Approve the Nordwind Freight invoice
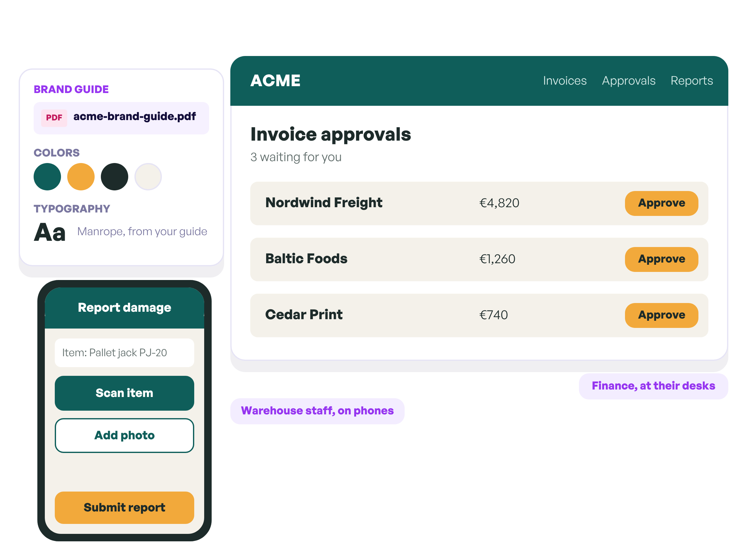The height and width of the screenshot is (560, 747). [x=661, y=203]
